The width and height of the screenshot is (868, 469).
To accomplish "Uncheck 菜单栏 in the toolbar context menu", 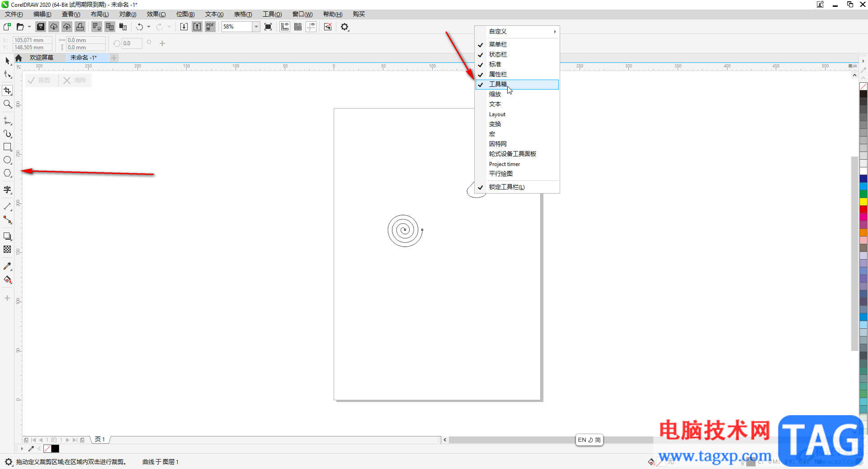I will pyautogui.click(x=517, y=44).
